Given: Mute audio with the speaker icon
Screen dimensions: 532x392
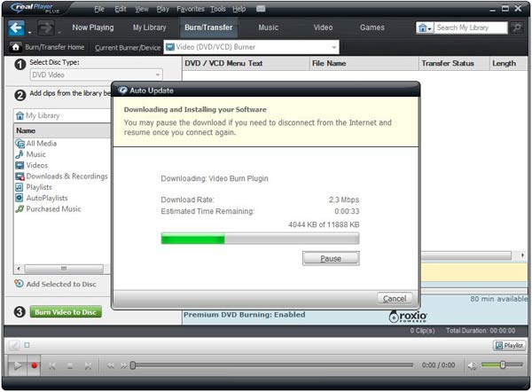Looking at the screenshot, I should [472, 365].
